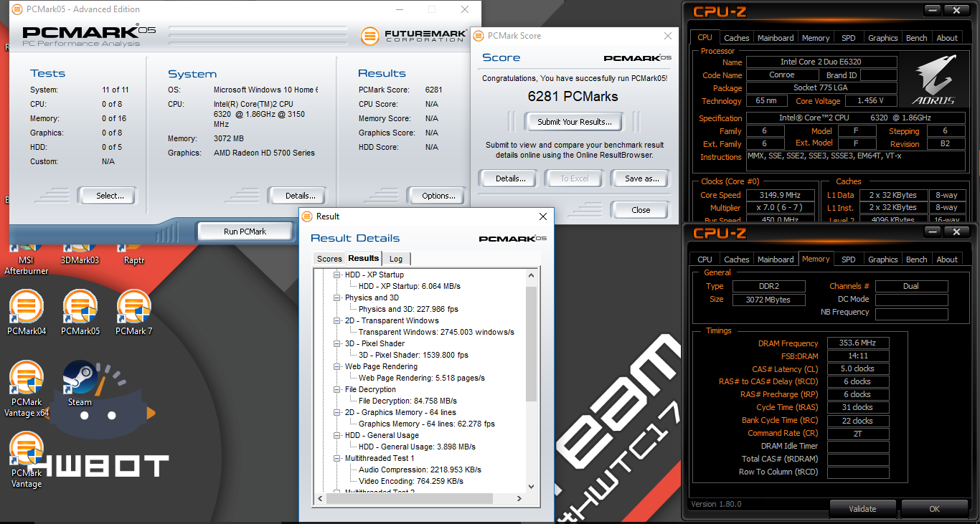Switch to Scores tab in Result Details
Viewport: 980px width, 524px height.
click(329, 259)
